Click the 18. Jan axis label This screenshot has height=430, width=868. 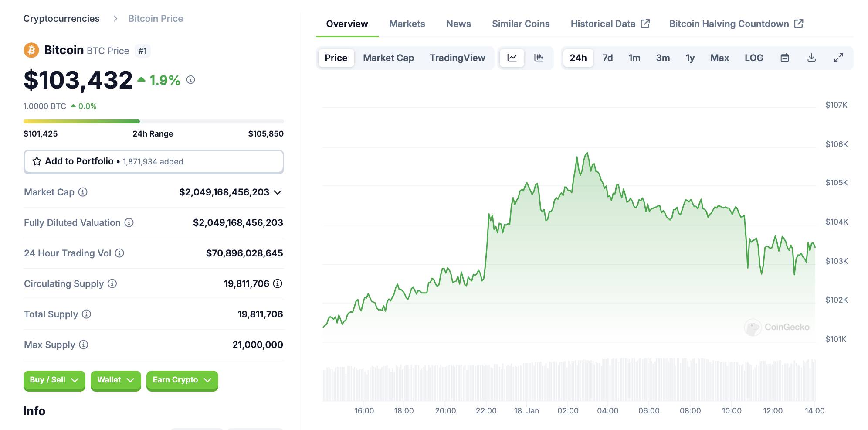click(x=526, y=410)
